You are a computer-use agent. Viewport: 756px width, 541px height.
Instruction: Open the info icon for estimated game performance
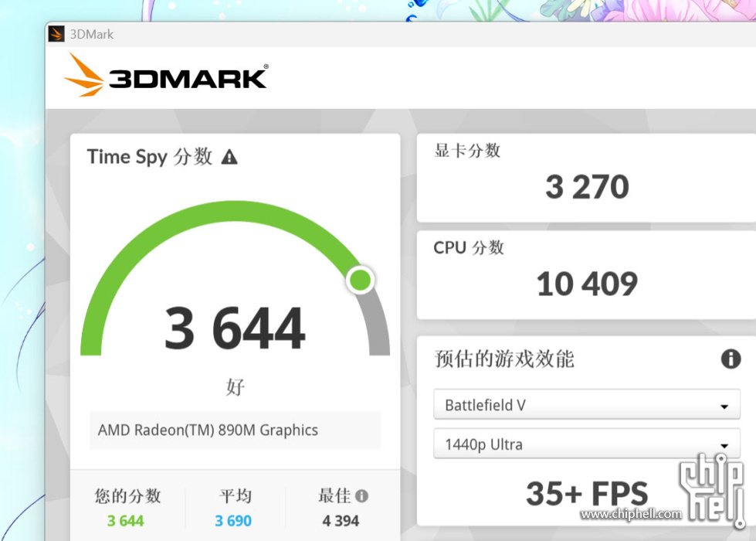coord(731,359)
